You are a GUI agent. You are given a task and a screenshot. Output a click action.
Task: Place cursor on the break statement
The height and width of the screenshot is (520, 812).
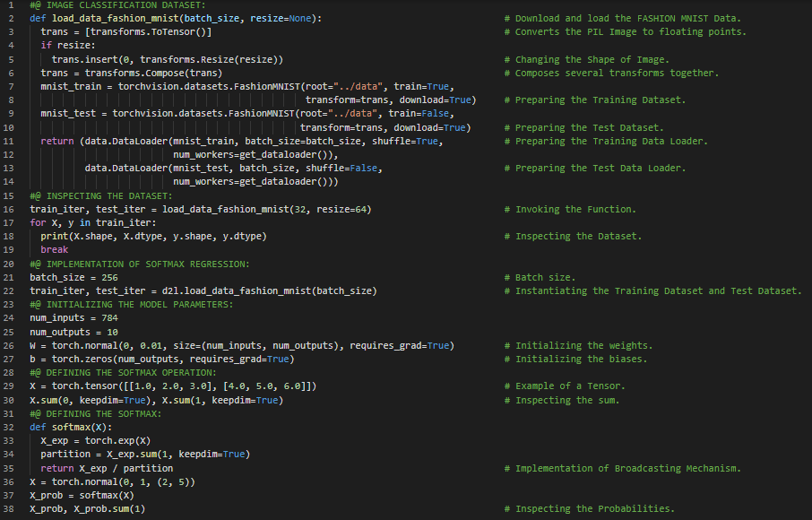[x=55, y=249]
